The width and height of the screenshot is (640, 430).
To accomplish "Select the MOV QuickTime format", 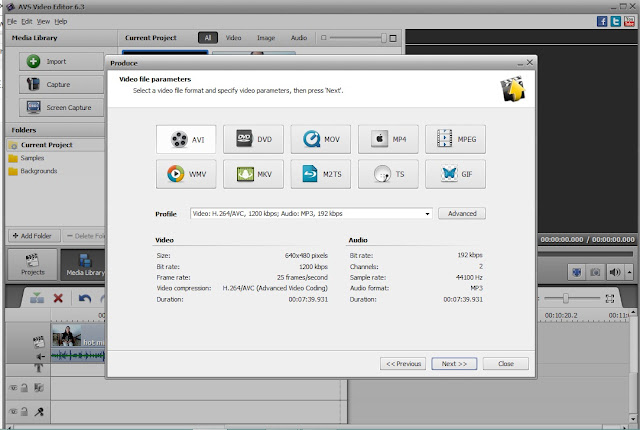I will [321, 140].
